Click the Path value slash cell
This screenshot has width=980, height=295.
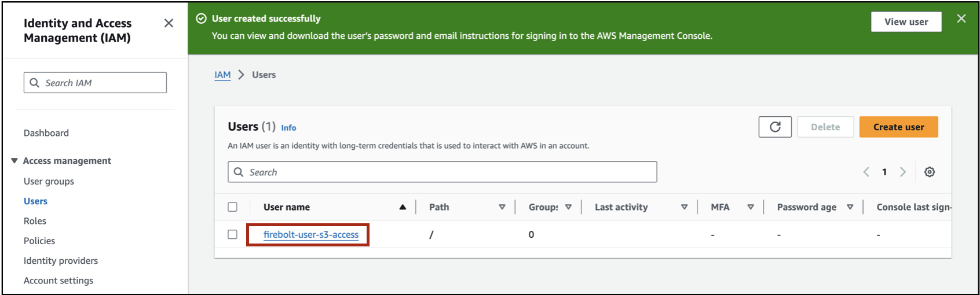point(431,234)
